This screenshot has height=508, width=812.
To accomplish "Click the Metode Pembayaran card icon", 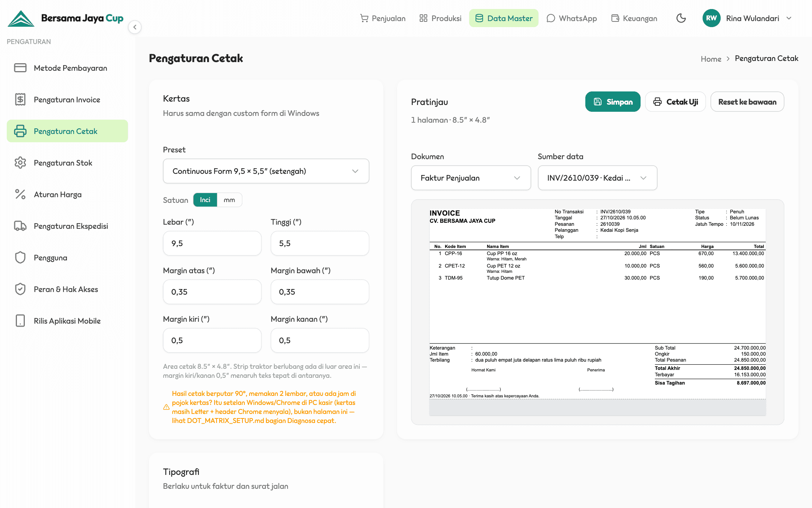I will click(x=20, y=68).
